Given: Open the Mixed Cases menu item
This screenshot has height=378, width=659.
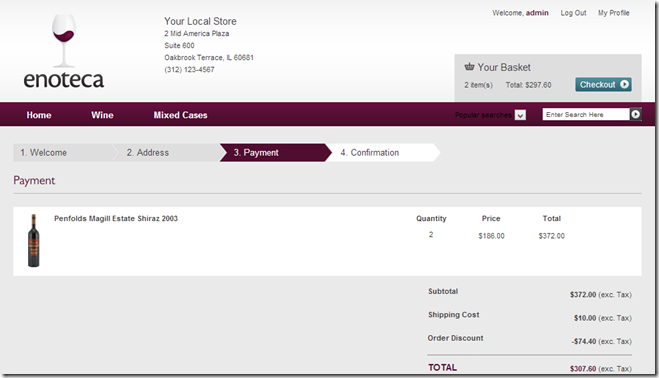Looking at the screenshot, I should click(180, 115).
